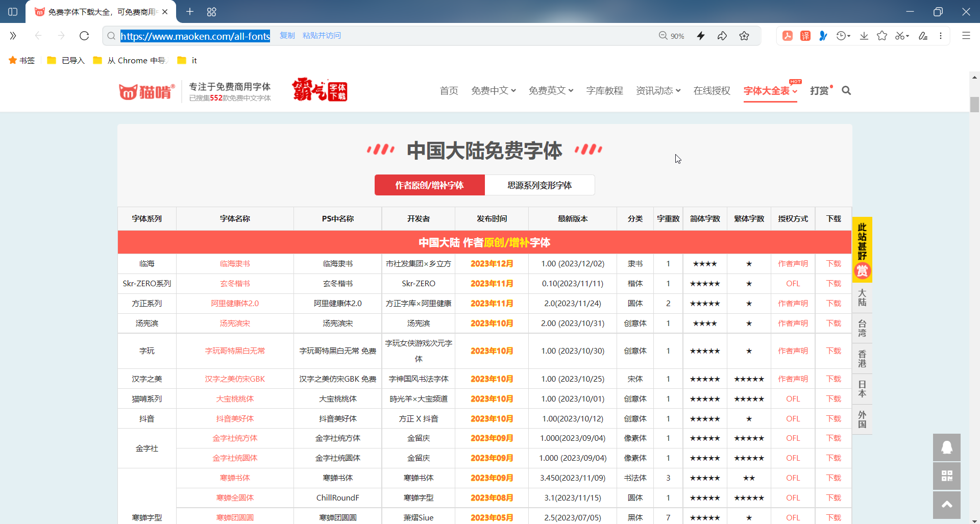Open the 字玩哥特黑白无常 font link

pos(235,351)
